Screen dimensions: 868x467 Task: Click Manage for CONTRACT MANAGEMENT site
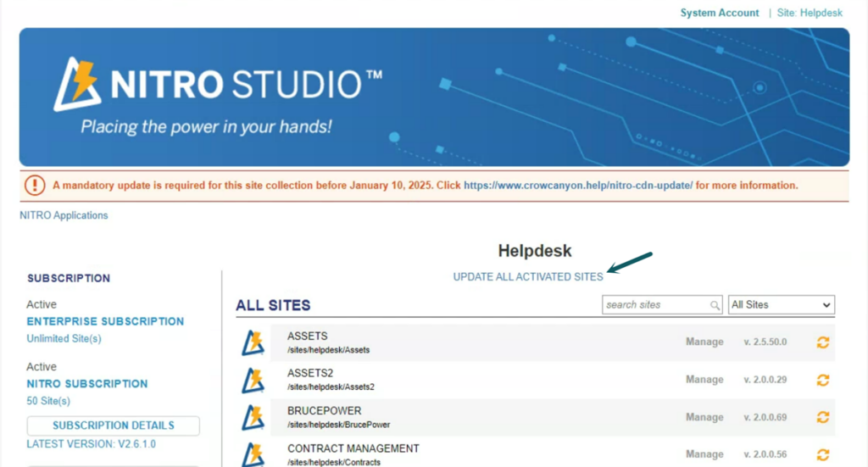pos(704,454)
